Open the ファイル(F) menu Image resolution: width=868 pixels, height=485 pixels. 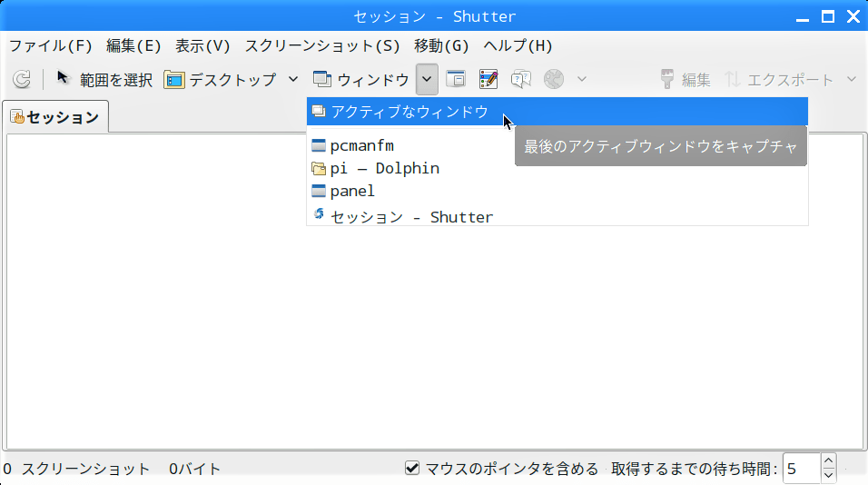click(x=50, y=45)
